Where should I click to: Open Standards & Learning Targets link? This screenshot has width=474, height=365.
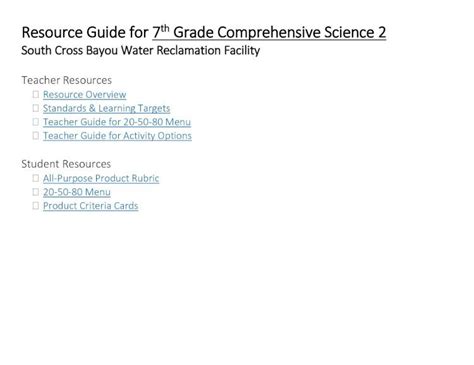click(x=106, y=108)
